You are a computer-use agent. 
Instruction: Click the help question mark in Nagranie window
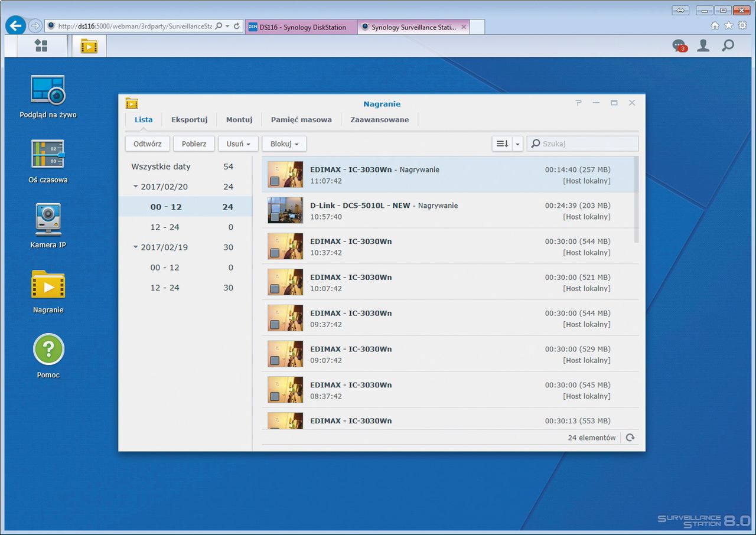point(578,103)
